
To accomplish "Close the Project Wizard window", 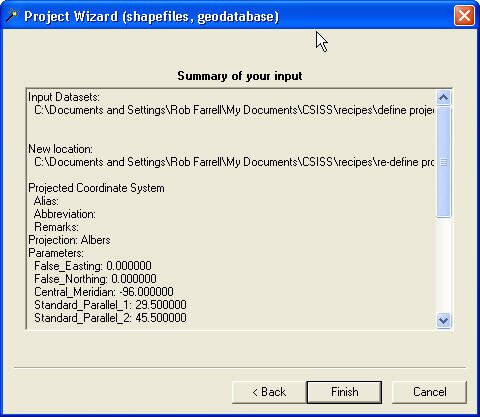I will coord(464,15).
